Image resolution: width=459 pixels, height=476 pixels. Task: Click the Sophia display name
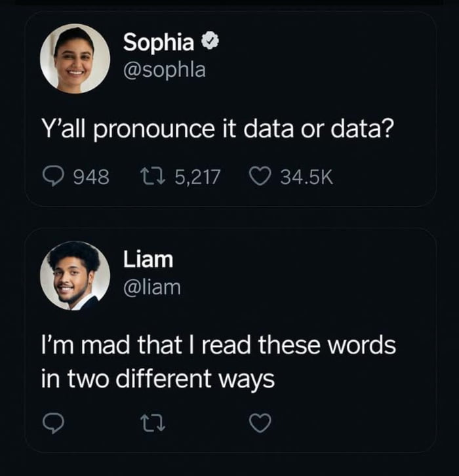coord(158,43)
